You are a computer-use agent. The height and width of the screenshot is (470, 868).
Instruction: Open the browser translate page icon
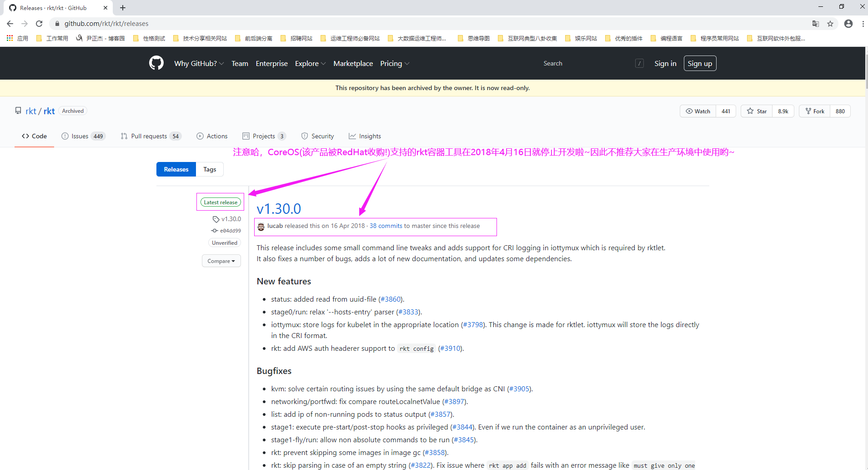(816, 24)
